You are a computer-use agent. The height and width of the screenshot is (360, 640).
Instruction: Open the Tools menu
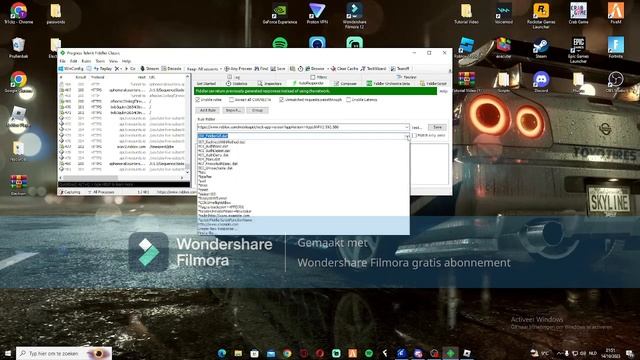pyautogui.click(x=100, y=61)
